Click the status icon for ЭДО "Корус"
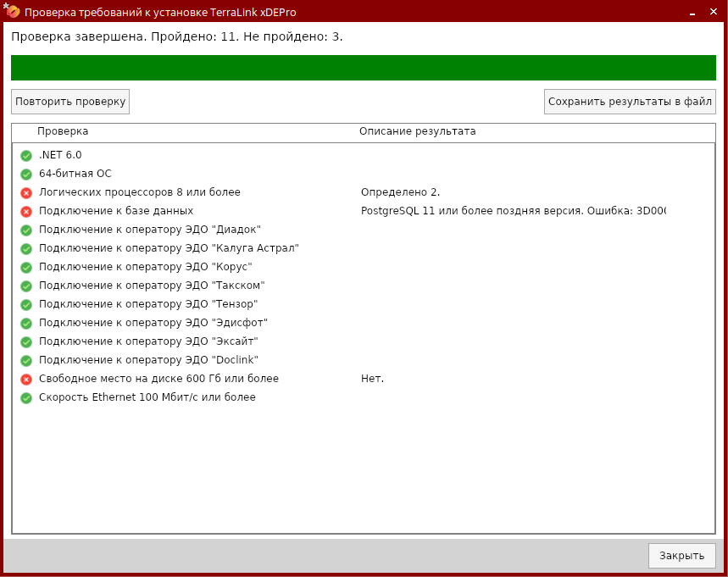The height and width of the screenshot is (577, 728). 26,268
